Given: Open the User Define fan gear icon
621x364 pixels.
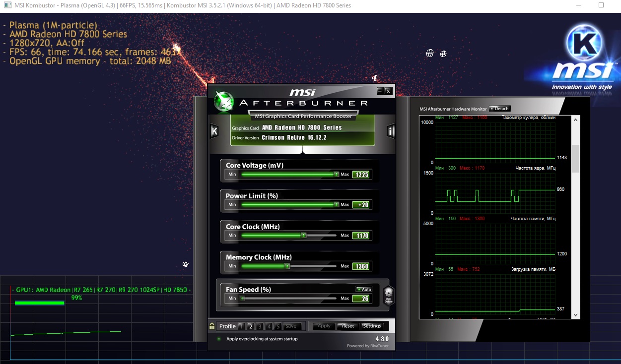Looking at the screenshot, I should 389,296.
